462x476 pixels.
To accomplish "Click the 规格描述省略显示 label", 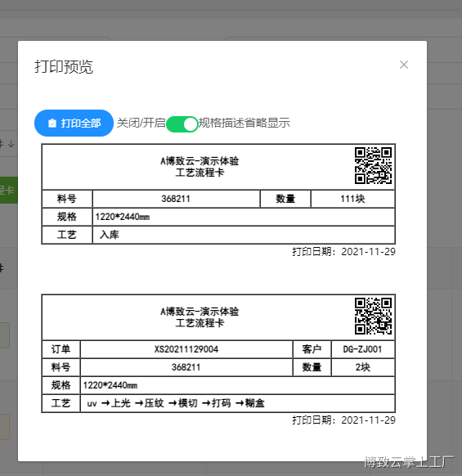I will click(x=244, y=123).
